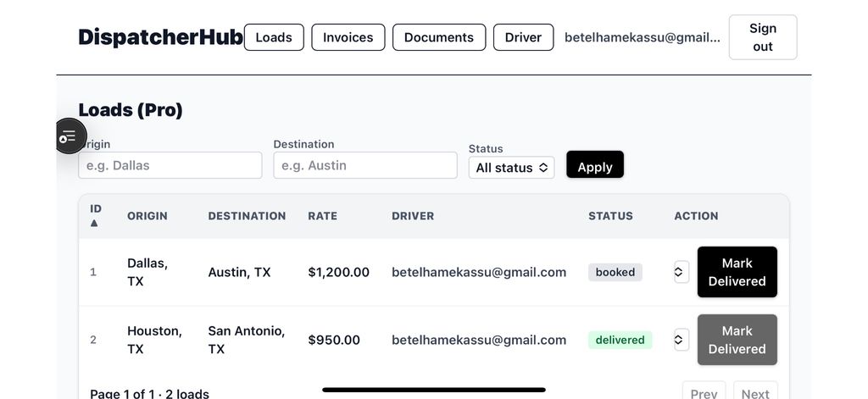Viewport: 868px width, 399px height.
Task: Go to the Next page of loads
Action: click(754, 392)
